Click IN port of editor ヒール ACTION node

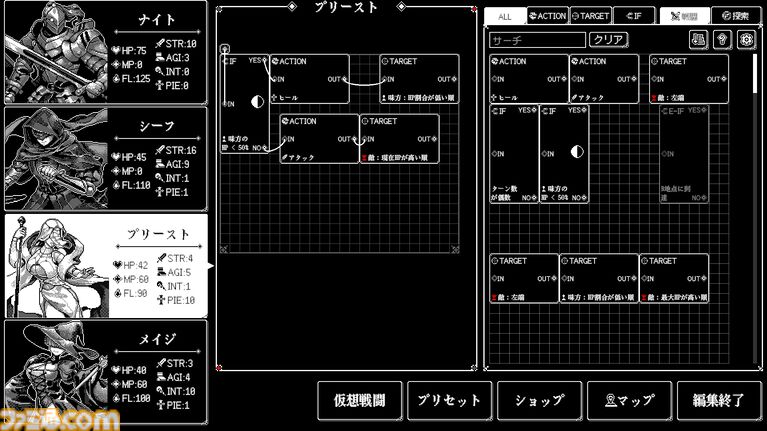(274, 79)
